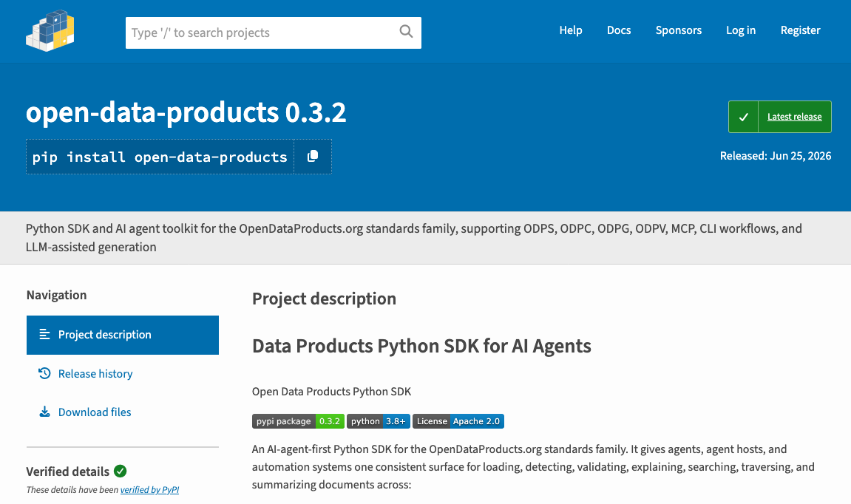Click the Navigation sidebar heading
851x504 pixels.
click(x=56, y=295)
